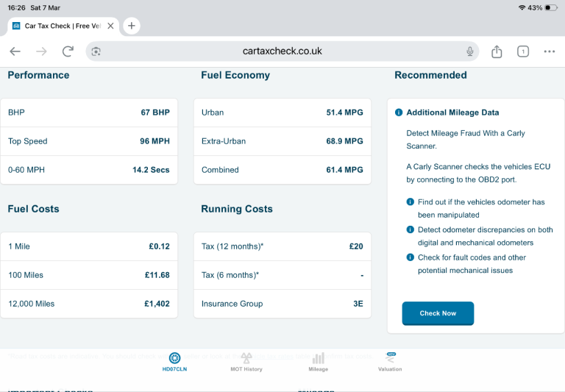Open the tab switcher showing 1 tab
This screenshot has height=392, width=565.
point(522,51)
